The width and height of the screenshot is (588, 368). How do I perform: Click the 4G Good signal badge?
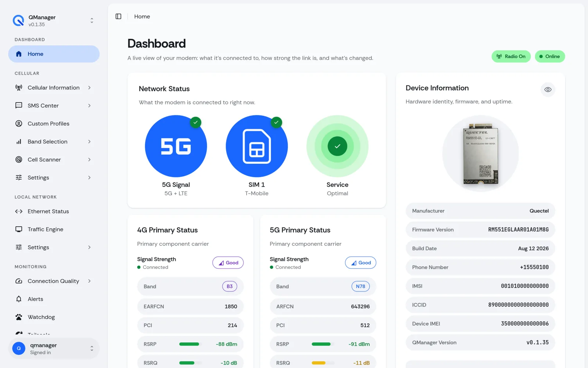(x=228, y=263)
